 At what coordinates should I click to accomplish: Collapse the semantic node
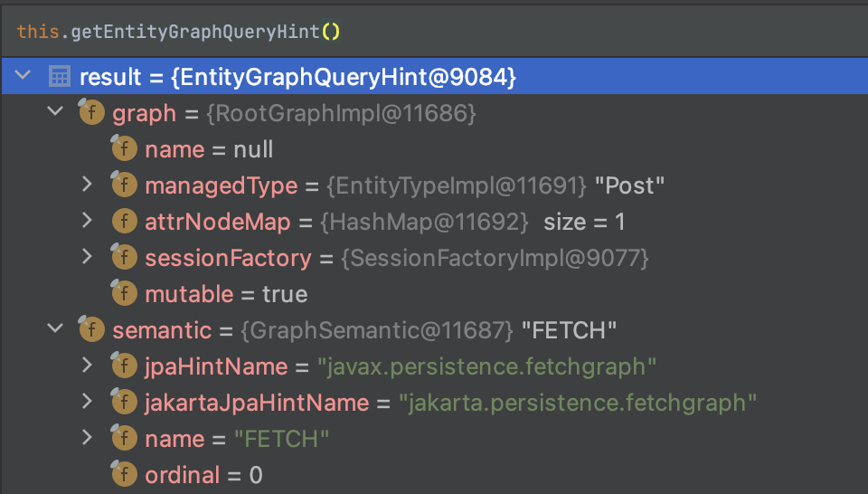tap(55, 330)
